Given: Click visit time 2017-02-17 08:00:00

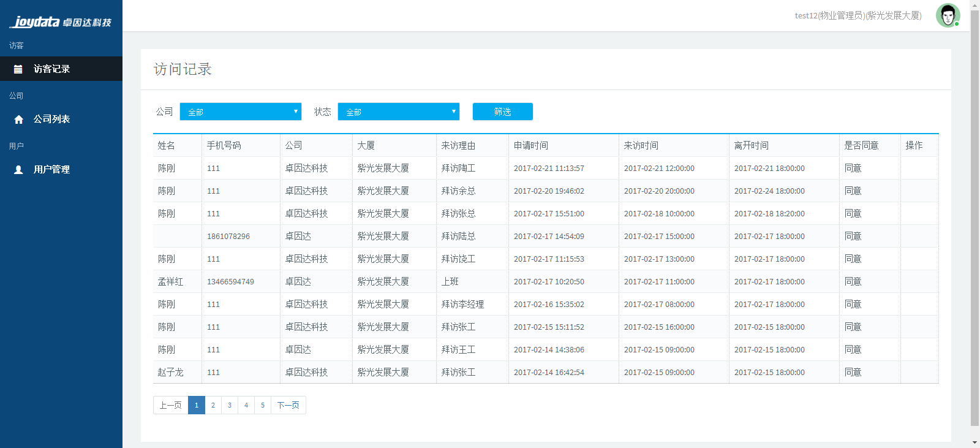Looking at the screenshot, I should [x=660, y=305].
